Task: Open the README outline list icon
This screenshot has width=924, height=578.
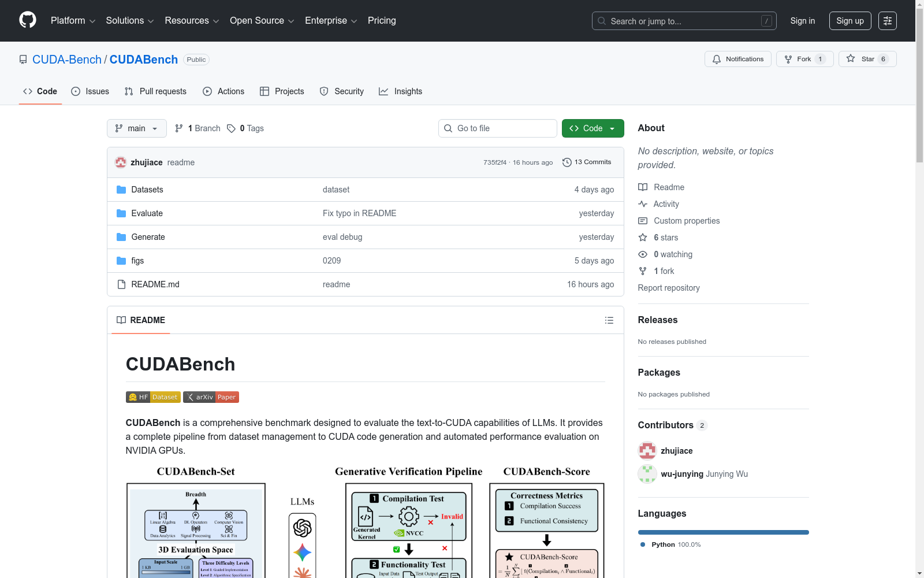Action: (x=609, y=320)
